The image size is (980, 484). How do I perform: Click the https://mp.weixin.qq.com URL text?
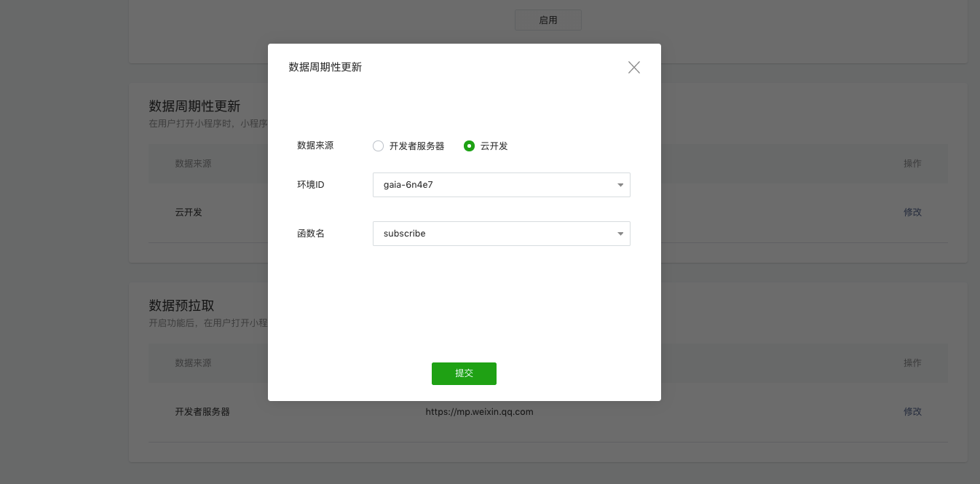click(480, 412)
